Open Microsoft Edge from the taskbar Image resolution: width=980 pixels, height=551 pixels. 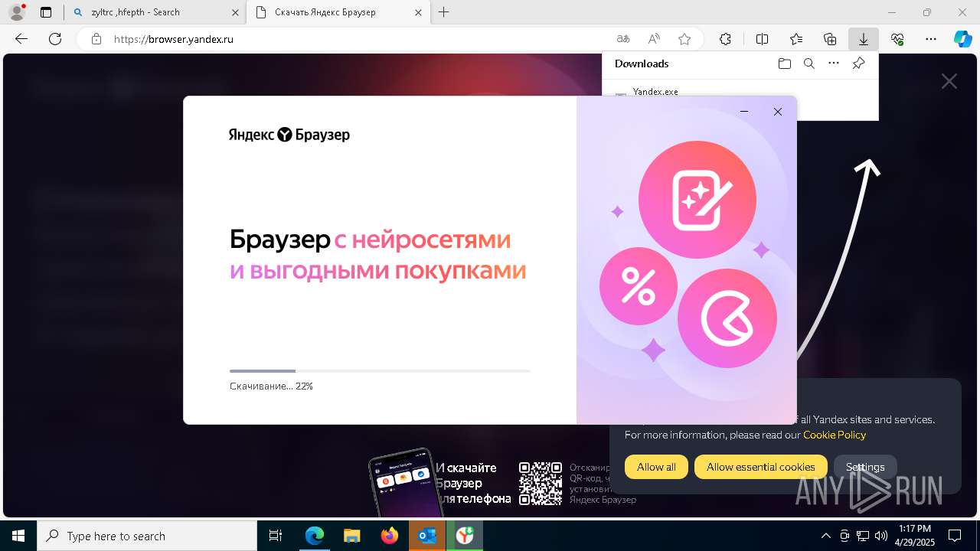[x=315, y=536]
